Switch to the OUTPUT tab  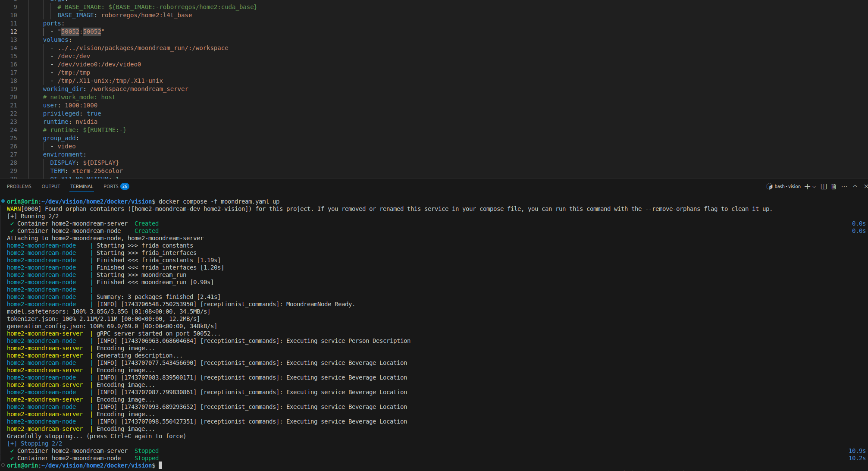[51, 187]
